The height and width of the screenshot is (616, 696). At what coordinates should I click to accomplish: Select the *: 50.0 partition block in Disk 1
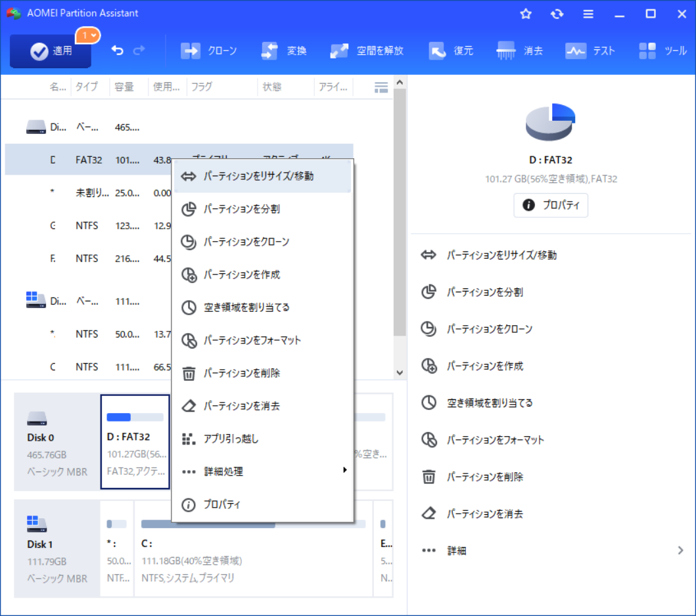pyautogui.click(x=117, y=548)
